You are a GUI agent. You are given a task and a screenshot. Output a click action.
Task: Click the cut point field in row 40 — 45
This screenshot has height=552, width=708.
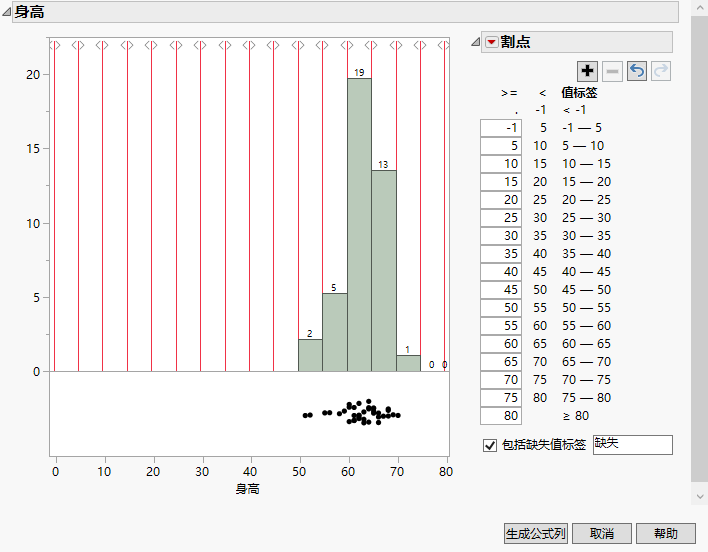point(501,272)
